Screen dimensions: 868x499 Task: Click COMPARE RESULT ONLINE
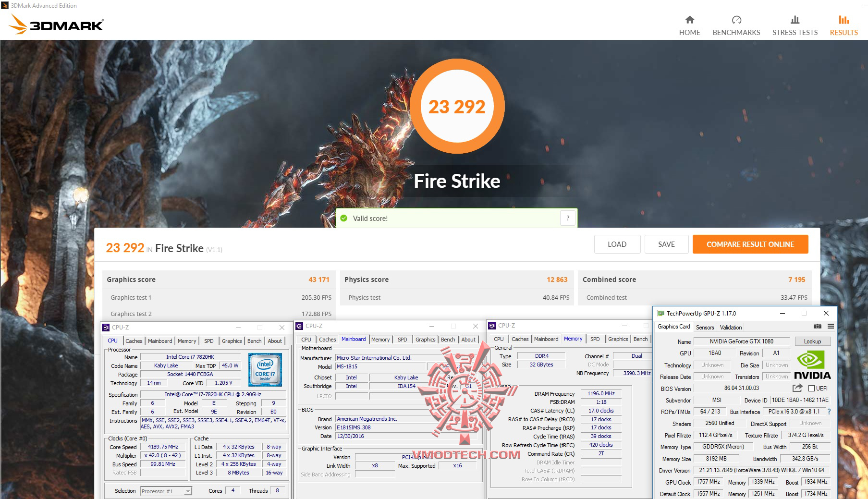(x=750, y=244)
